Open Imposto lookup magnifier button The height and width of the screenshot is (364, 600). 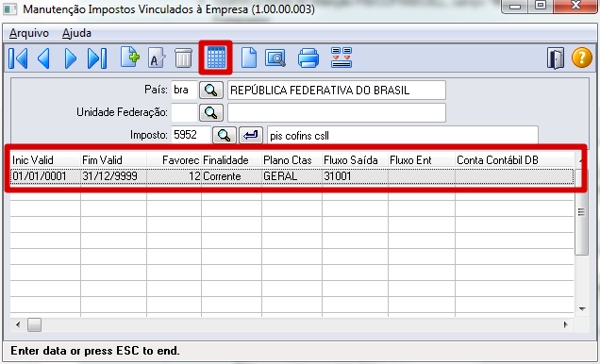pyautogui.click(x=225, y=135)
